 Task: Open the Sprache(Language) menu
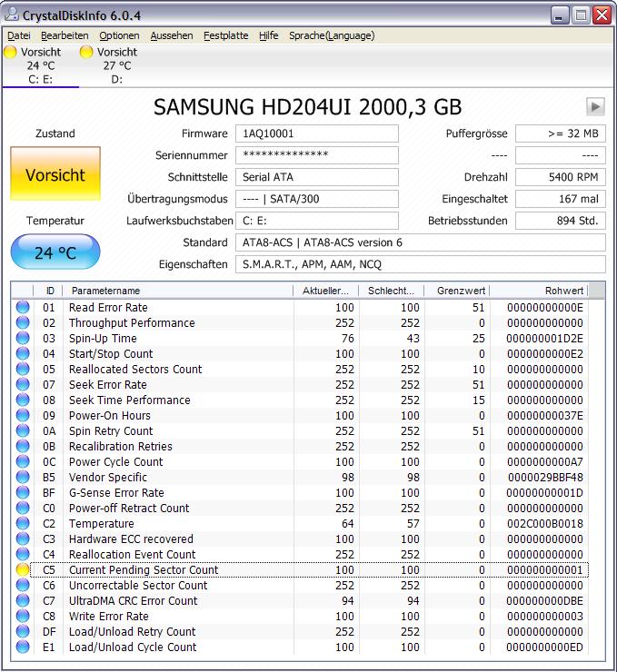[332, 35]
